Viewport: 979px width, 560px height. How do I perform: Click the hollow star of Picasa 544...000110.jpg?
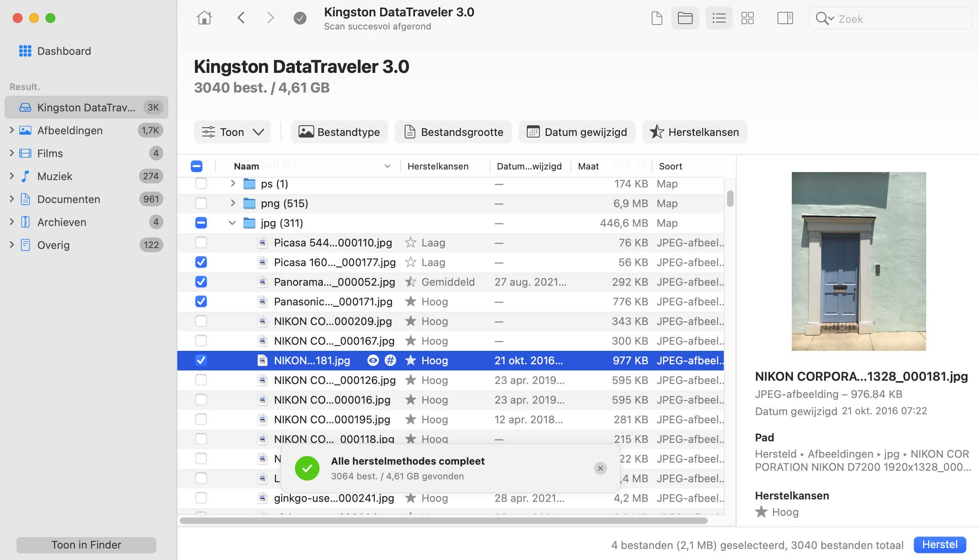pos(410,243)
